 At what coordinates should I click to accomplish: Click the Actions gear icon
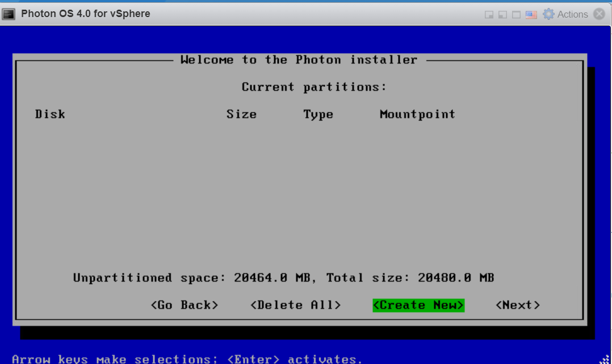[548, 14]
